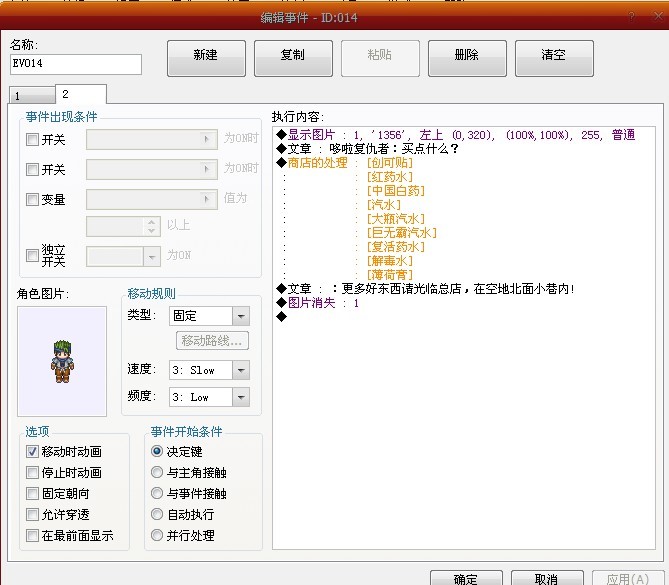
Task: Check the 在最前面显示 option
Action: click(32, 535)
